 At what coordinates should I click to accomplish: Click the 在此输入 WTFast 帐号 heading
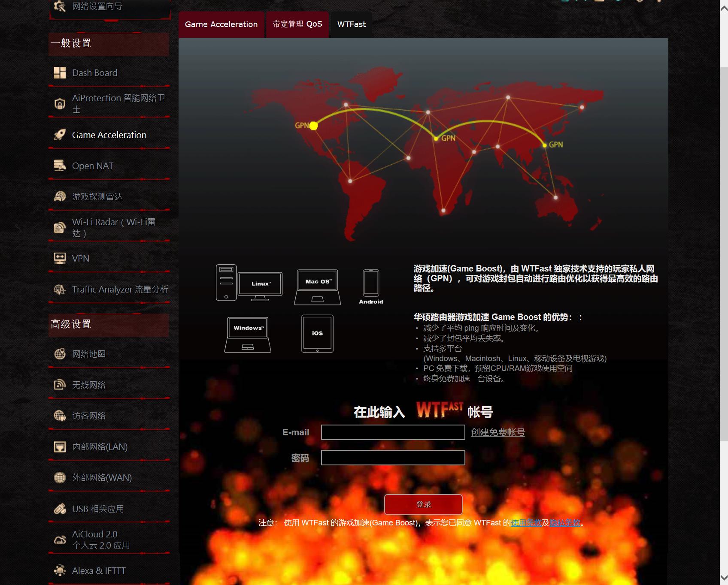click(x=423, y=411)
